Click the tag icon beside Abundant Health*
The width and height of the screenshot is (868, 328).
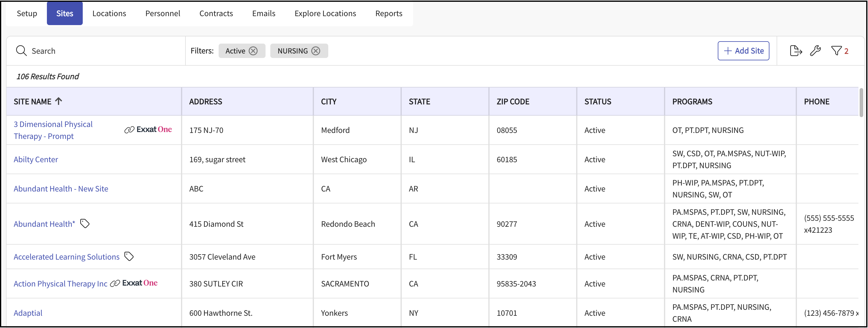click(85, 223)
